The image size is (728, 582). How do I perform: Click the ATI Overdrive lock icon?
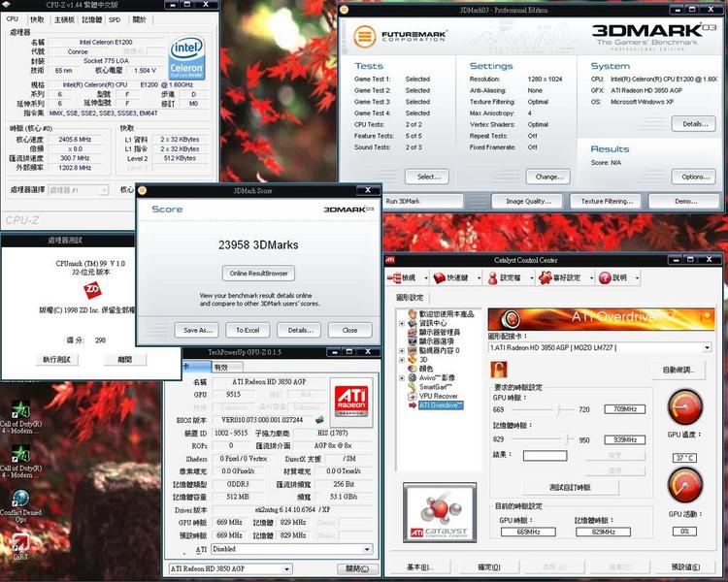coord(498,370)
